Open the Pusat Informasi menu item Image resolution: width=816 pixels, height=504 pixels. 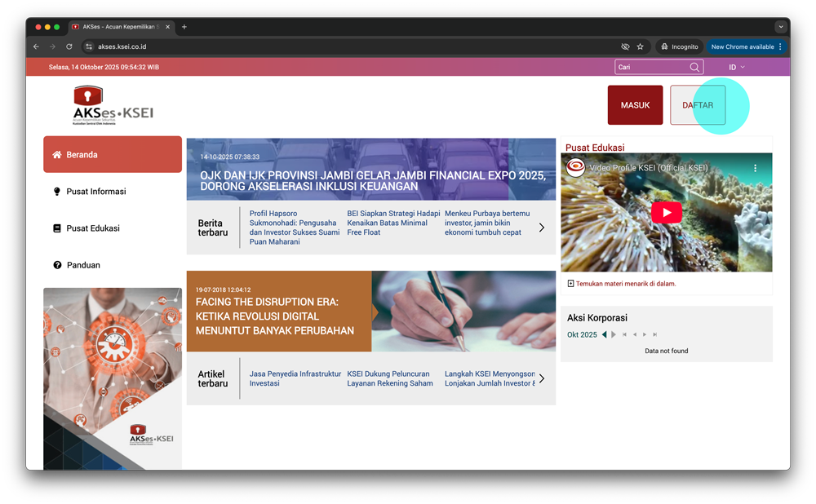pos(95,192)
